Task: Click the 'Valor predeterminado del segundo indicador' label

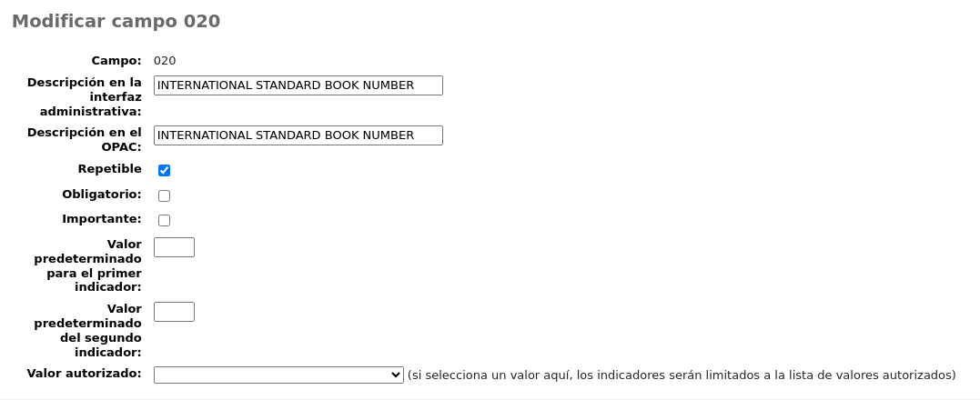Action: point(88,330)
